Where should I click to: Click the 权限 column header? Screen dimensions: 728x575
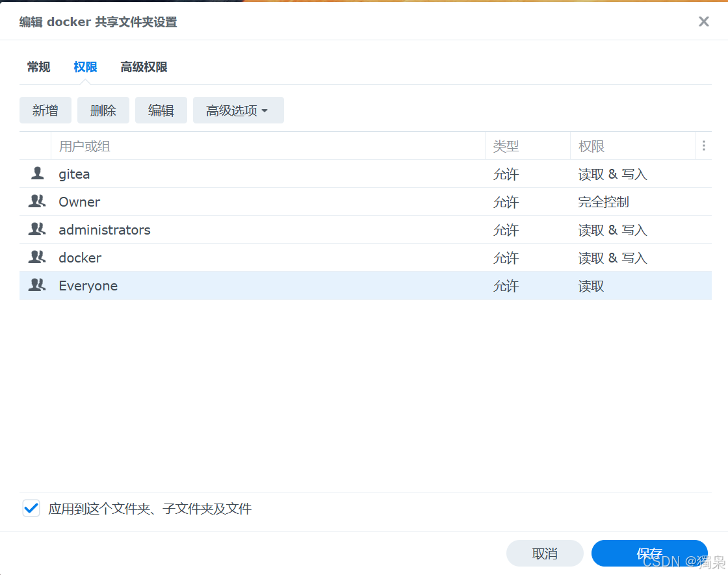tap(591, 146)
